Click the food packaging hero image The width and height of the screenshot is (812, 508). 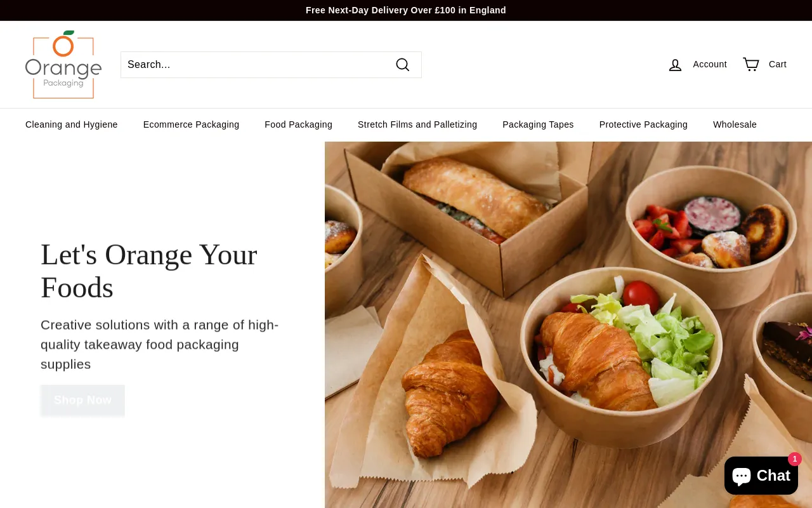tap(568, 324)
